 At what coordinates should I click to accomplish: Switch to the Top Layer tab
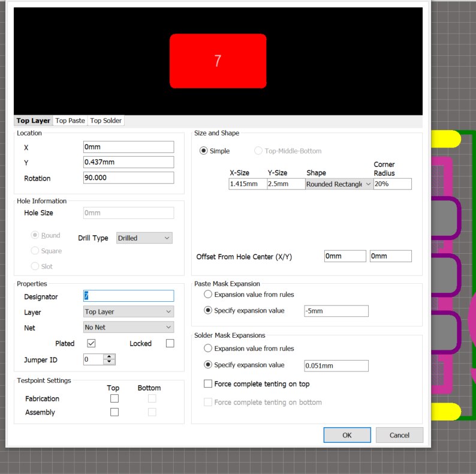(x=33, y=121)
